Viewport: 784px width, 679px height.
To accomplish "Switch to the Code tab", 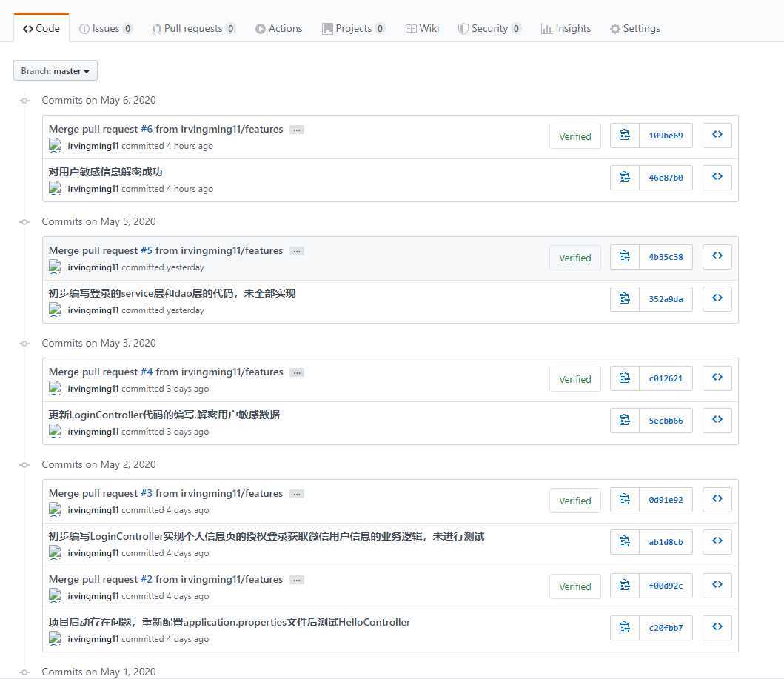I will 41,28.
